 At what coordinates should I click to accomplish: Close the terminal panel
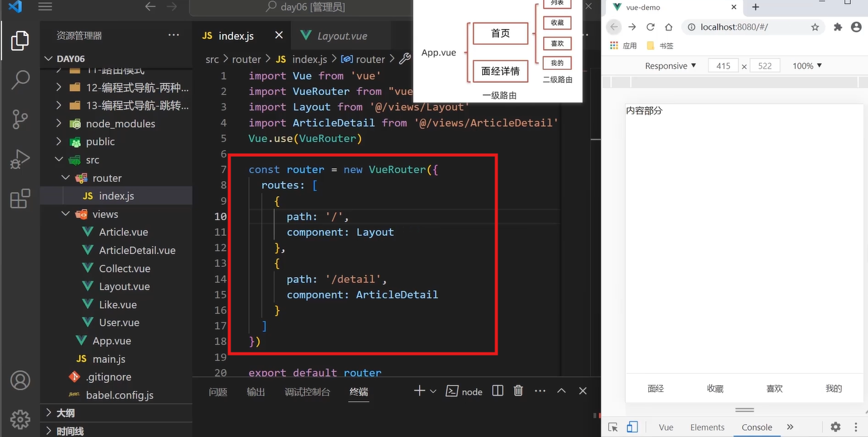click(583, 391)
